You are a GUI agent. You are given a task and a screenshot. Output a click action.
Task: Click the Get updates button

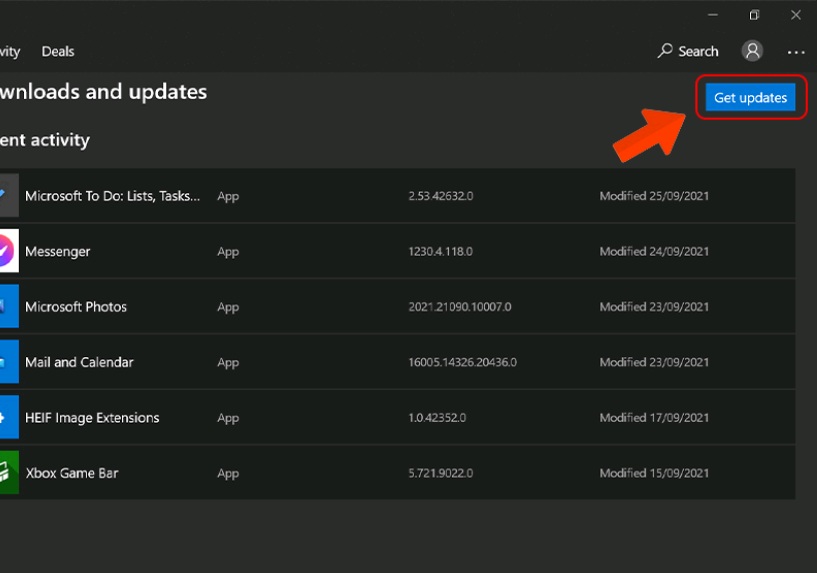coord(750,97)
